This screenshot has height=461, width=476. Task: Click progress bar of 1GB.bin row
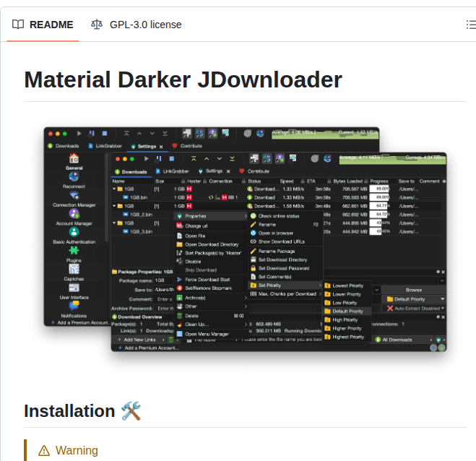379,197
